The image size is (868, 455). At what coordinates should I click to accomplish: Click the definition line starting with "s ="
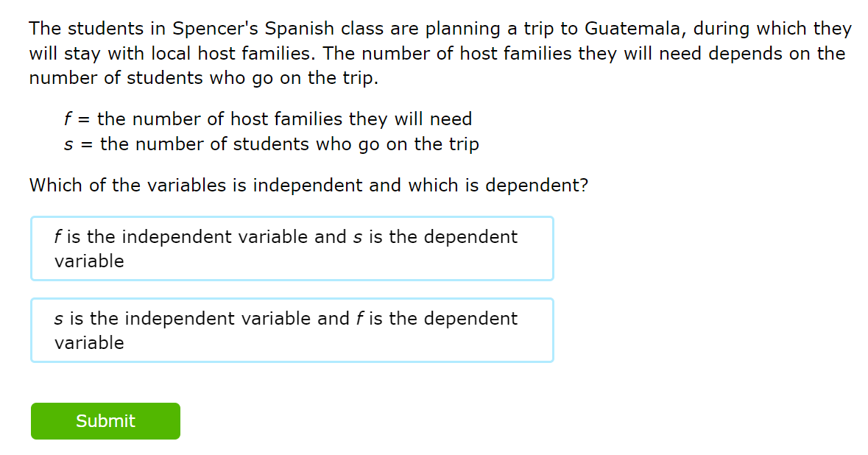point(271,144)
